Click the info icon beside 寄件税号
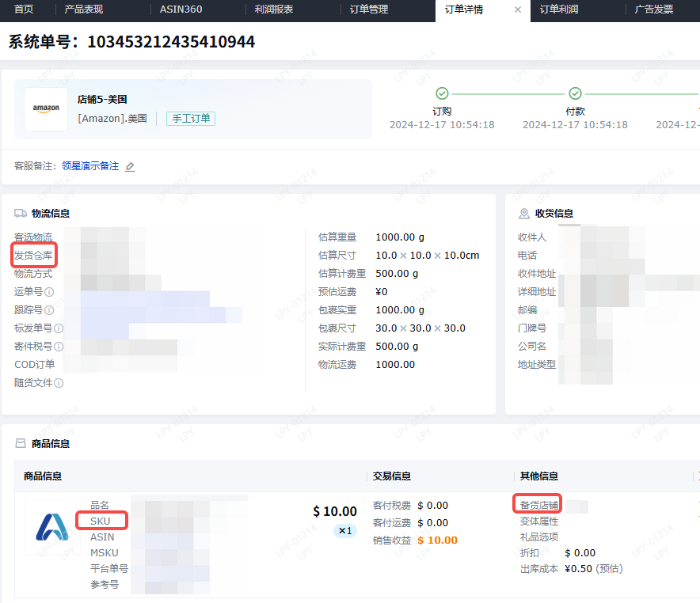Screen dimensions: 700x603 tap(59, 347)
